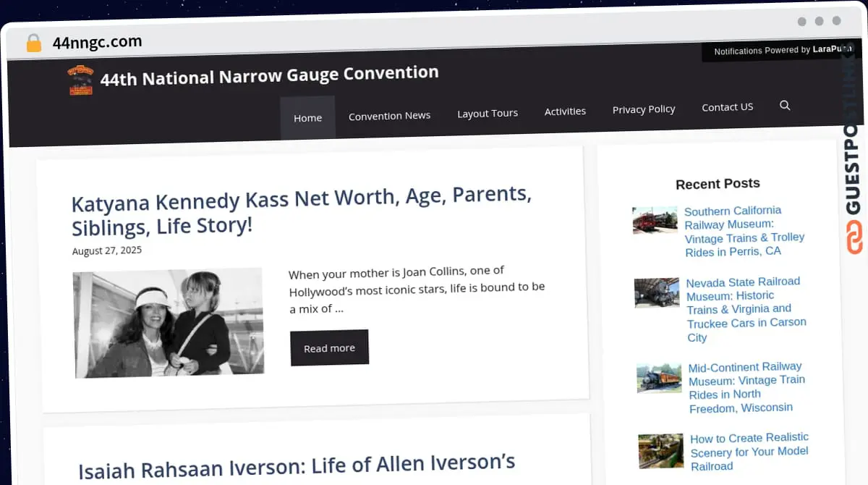Open Layout Tours
868x485 pixels.
[x=488, y=113]
